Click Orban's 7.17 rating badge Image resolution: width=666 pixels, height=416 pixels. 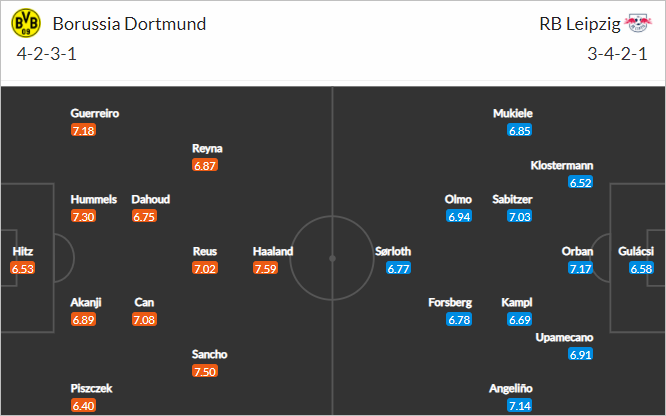click(x=580, y=268)
